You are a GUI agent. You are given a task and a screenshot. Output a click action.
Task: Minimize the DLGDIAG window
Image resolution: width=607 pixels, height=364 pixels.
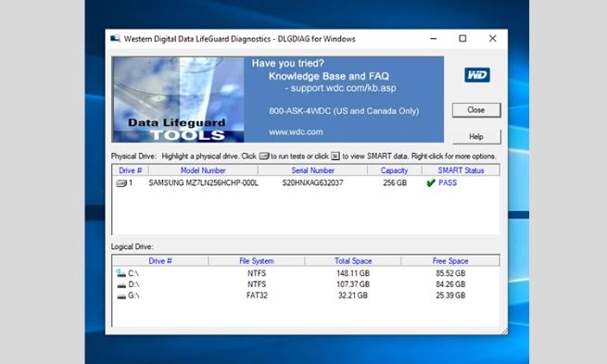pos(433,39)
